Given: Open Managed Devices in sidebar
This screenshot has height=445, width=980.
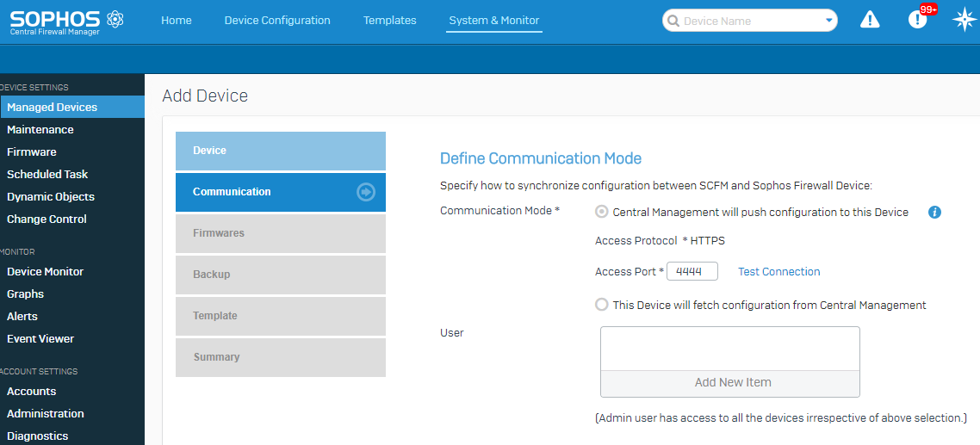Looking at the screenshot, I should (72, 108).
